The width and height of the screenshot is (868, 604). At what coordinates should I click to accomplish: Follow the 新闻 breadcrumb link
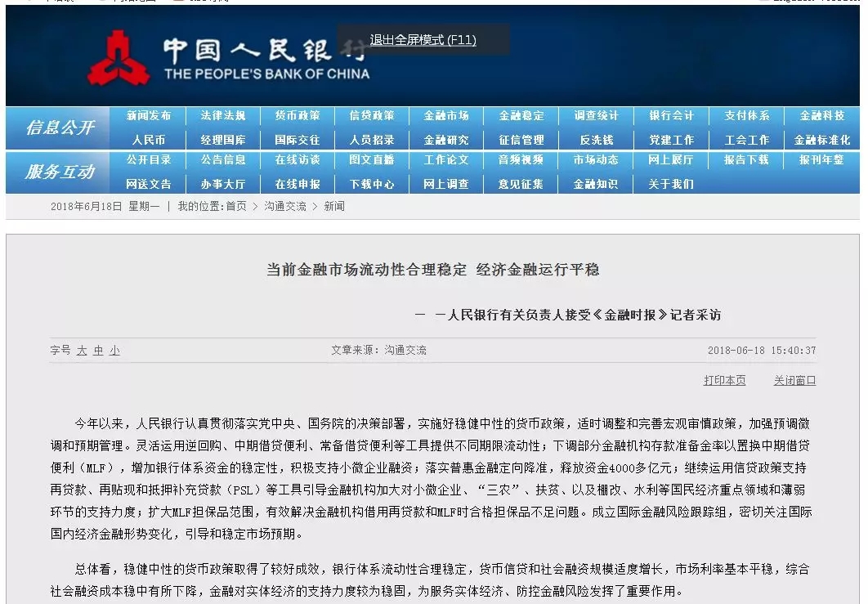(x=334, y=207)
